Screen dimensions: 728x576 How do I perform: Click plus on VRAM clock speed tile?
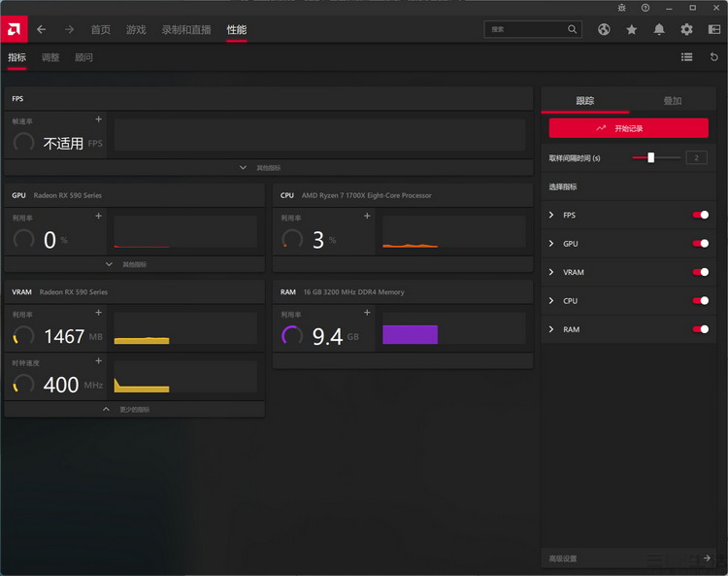pyautogui.click(x=98, y=361)
